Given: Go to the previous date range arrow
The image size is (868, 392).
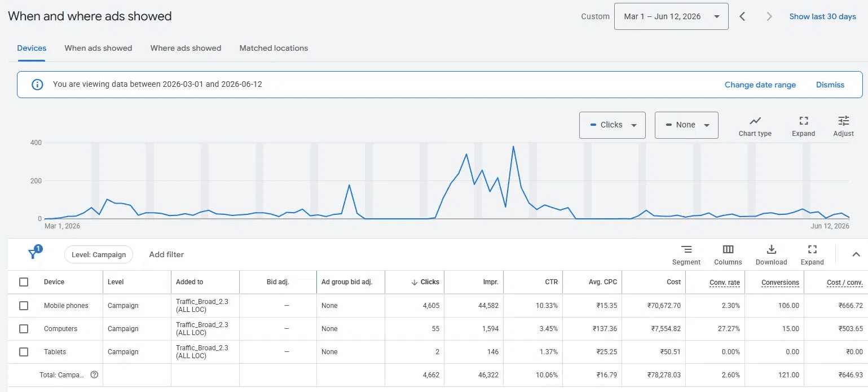Looking at the screenshot, I should [x=742, y=16].
